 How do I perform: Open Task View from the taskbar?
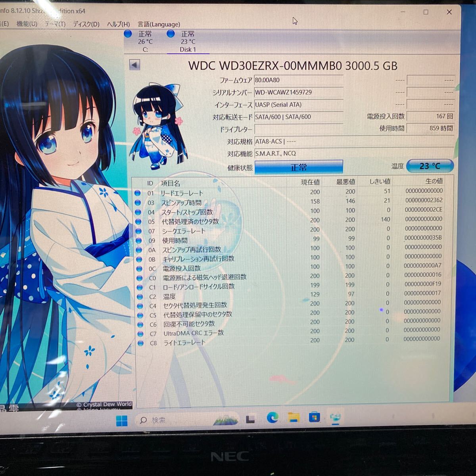tap(250, 419)
